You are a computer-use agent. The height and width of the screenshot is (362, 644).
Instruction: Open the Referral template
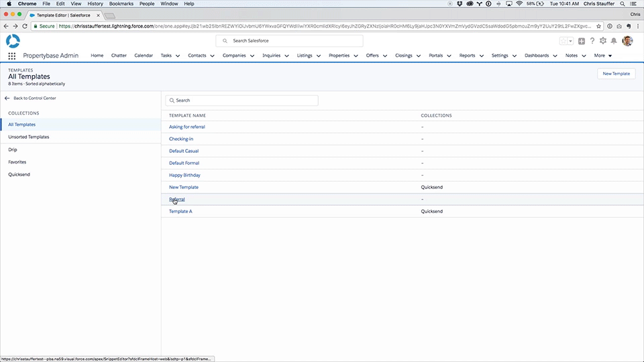pyautogui.click(x=177, y=200)
